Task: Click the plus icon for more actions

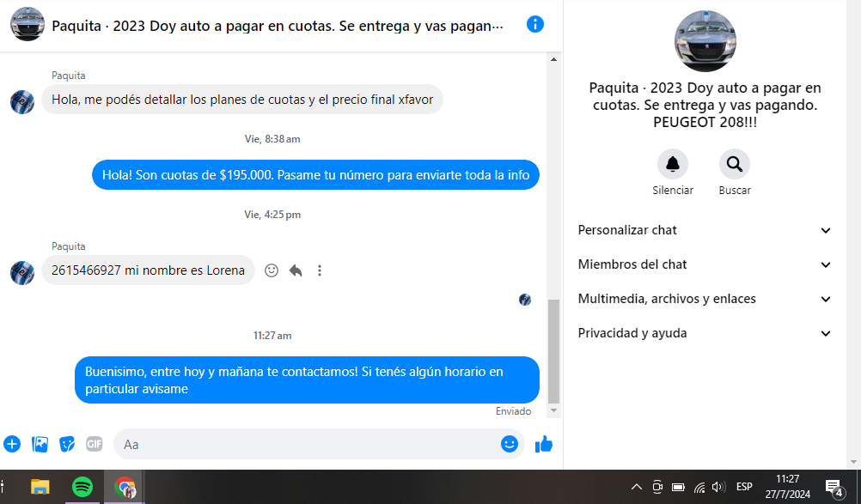Action: click(x=12, y=444)
